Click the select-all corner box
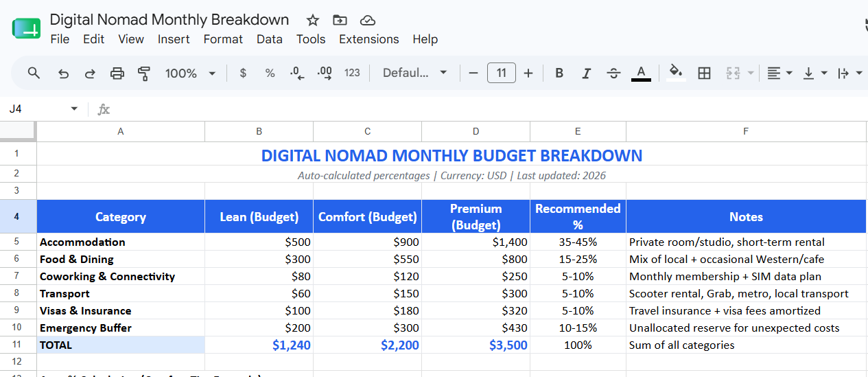868x377 pixels. pos(18,131)
